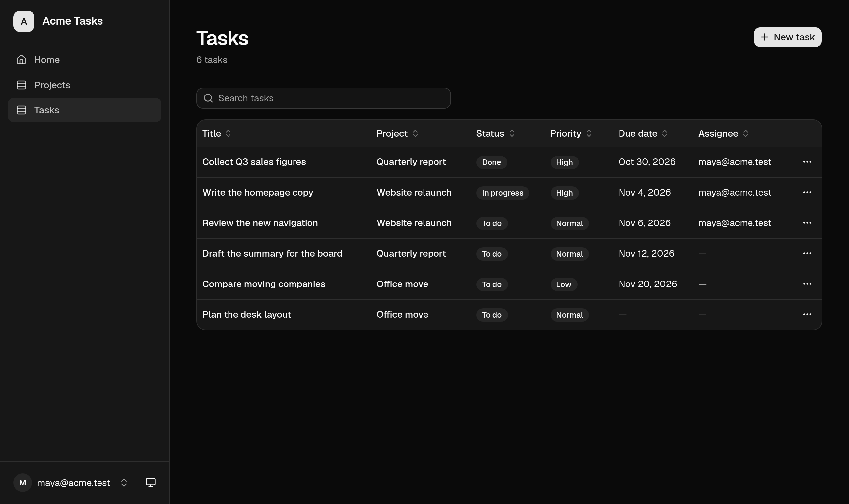This screenshot has height=504, width=849.
Task: Sort the table by Due date
Action: (643, 134)
